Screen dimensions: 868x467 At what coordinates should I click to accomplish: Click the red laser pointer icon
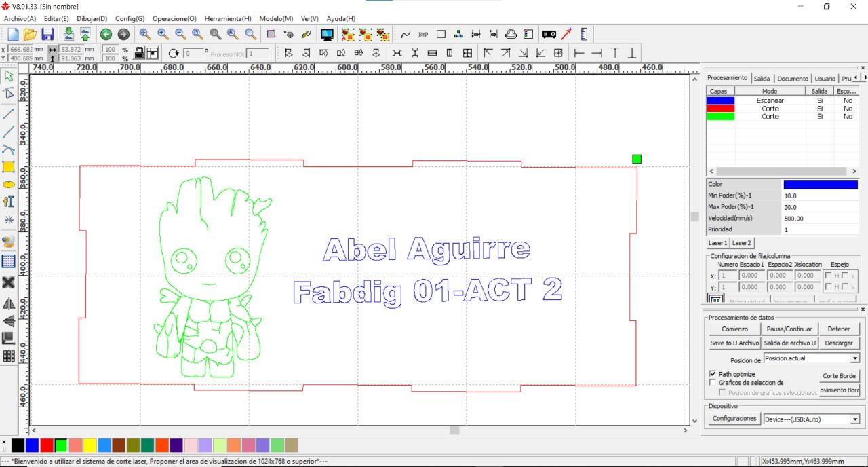click(x=566, y=34)
